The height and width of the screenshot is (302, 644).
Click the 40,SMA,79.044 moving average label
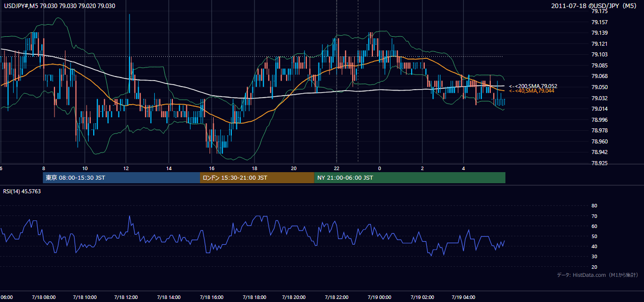click(531, 91)
